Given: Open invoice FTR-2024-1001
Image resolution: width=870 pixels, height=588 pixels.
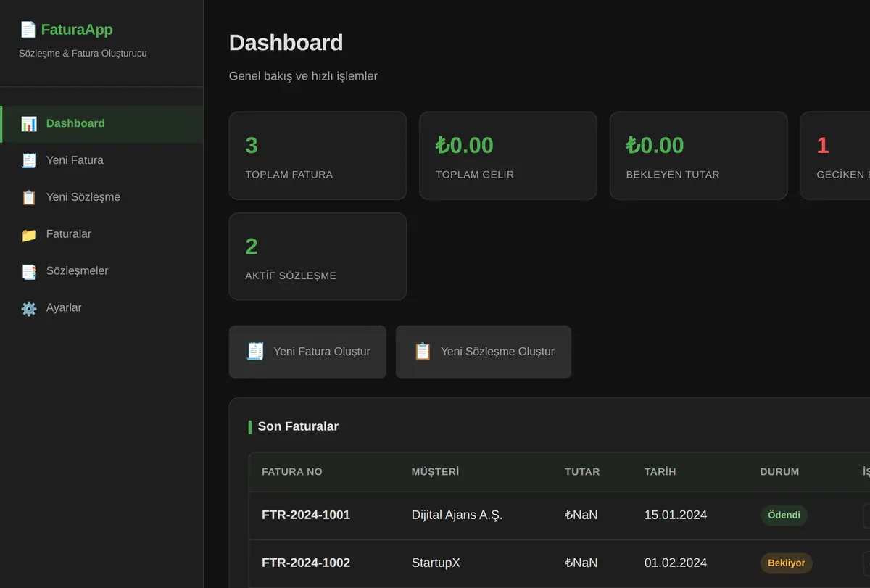Looking at the screenshot, I should [x=306, y=515].
